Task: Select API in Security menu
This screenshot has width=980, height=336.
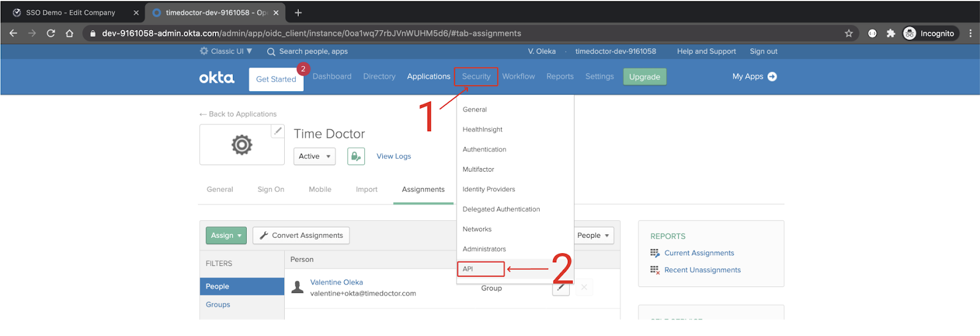Action: pos(515,269)
